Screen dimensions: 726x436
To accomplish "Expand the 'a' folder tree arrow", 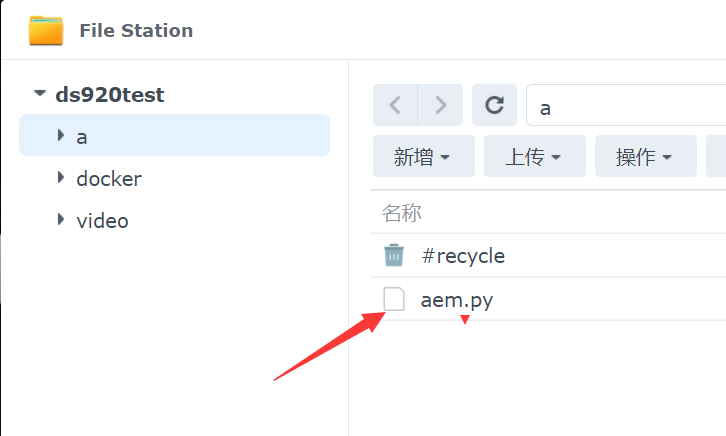I will point(61,136).
